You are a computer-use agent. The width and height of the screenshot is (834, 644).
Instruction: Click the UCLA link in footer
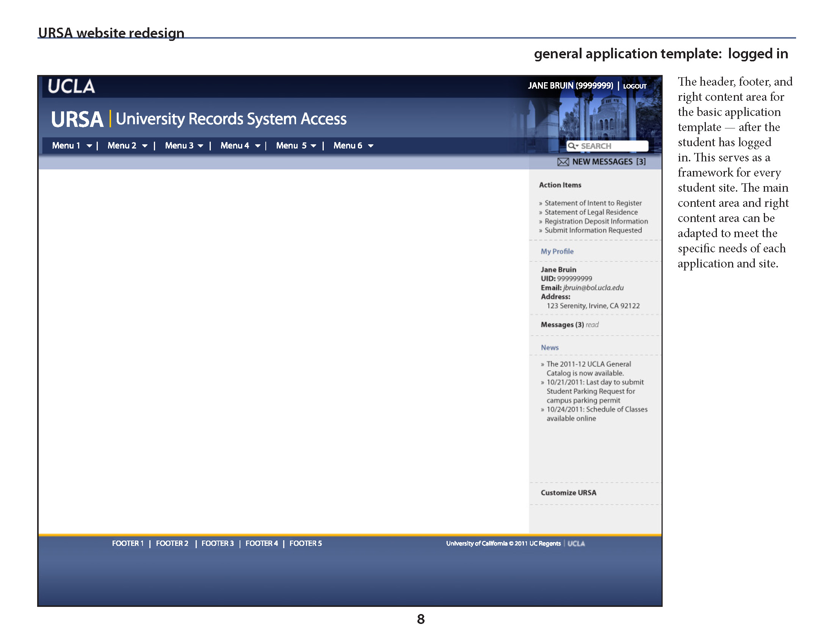(x=576, y=544)
